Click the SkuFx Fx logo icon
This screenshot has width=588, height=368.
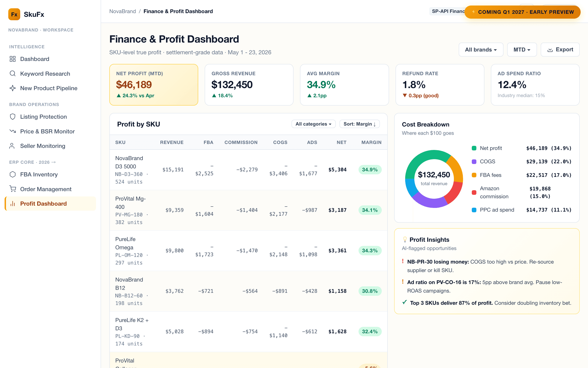point(14,14)
